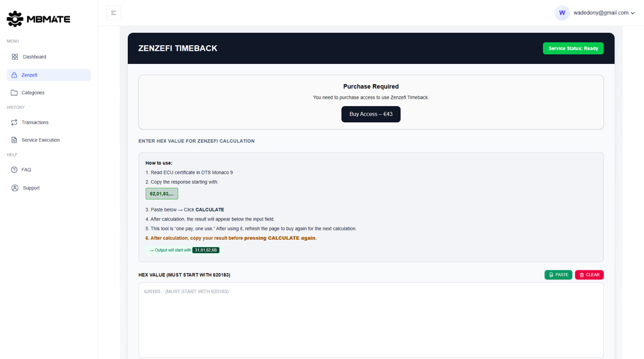This screenshot has width=644, height=359.
Task: Navigate to Transactions in the History menu
Action: 35,122
